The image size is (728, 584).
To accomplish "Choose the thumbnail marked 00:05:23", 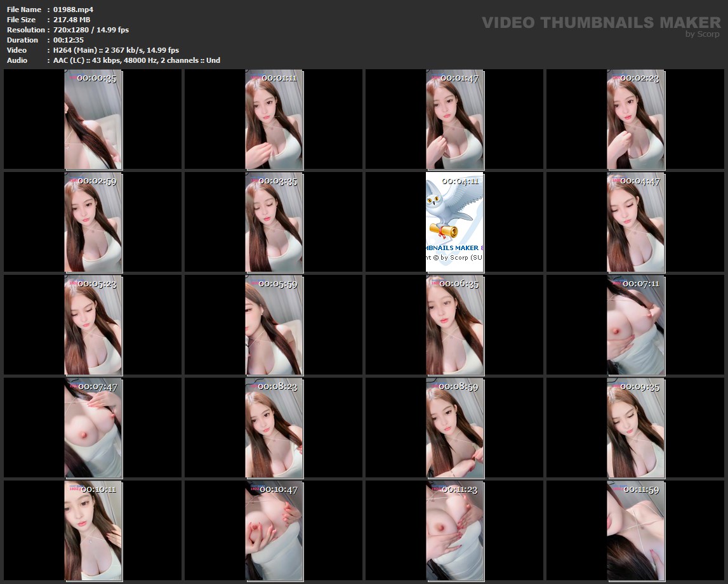I will 93,325.
